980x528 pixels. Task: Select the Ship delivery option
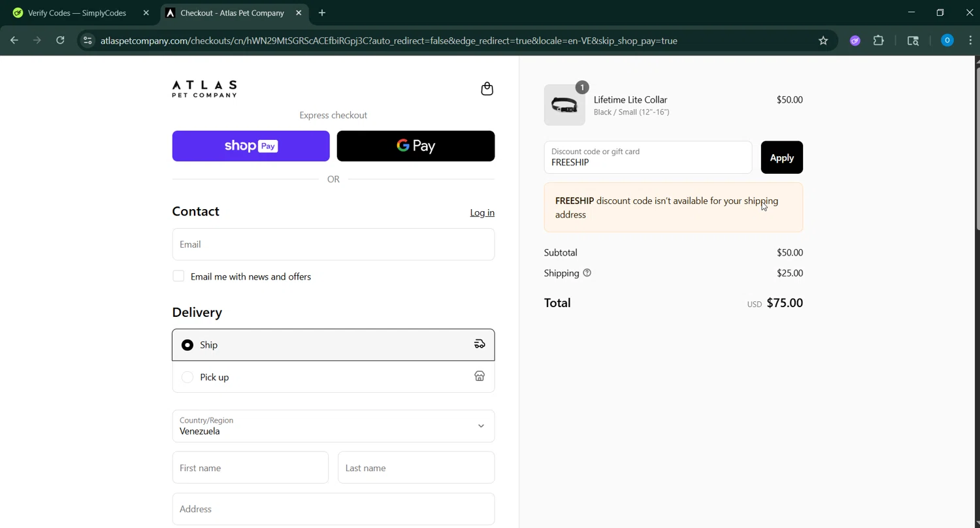point(333,344)
